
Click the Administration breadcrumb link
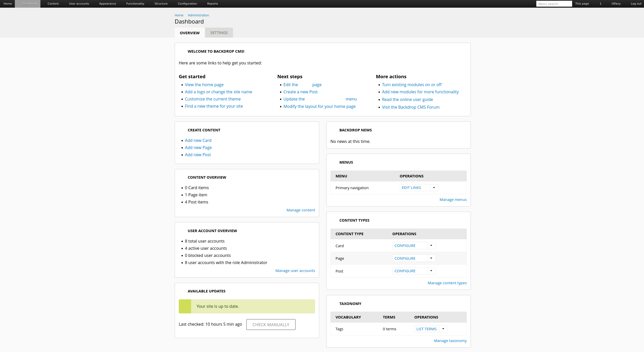(198, 15)
